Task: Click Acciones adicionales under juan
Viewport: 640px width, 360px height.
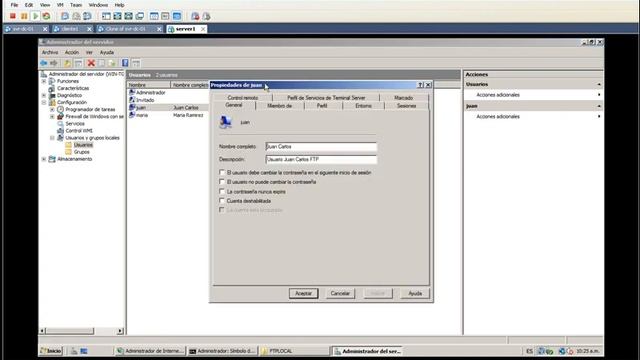Action: pos(498,116)
